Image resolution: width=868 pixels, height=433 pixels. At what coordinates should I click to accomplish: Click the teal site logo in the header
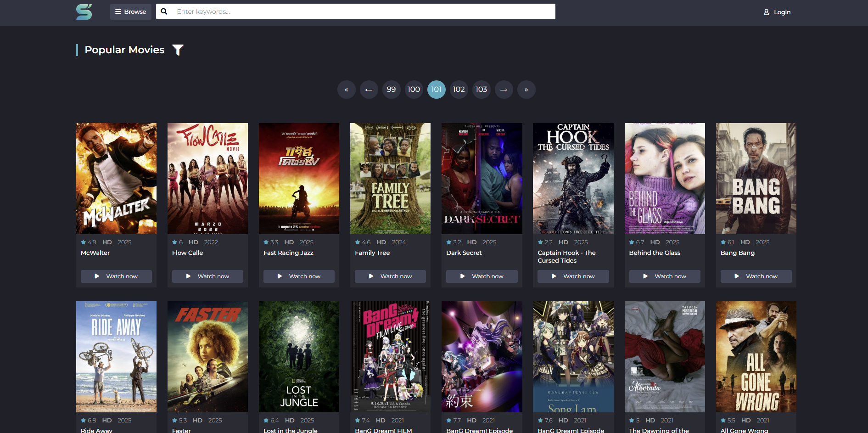coord(84,12)
